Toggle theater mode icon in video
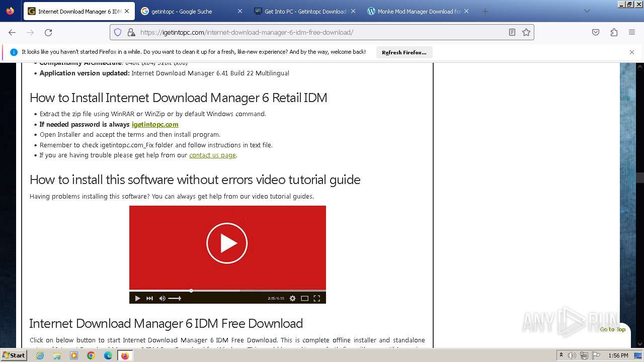 [304, 298]
